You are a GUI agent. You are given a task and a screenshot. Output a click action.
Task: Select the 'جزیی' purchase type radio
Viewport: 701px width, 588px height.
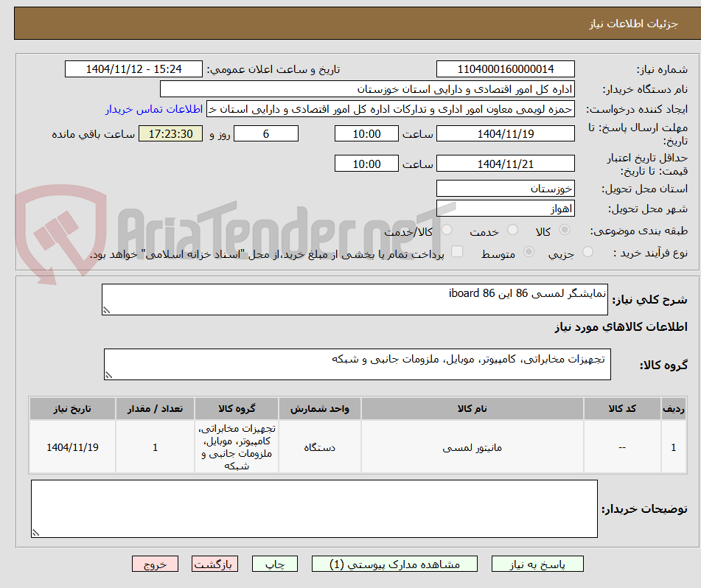(x=588, y=252)
